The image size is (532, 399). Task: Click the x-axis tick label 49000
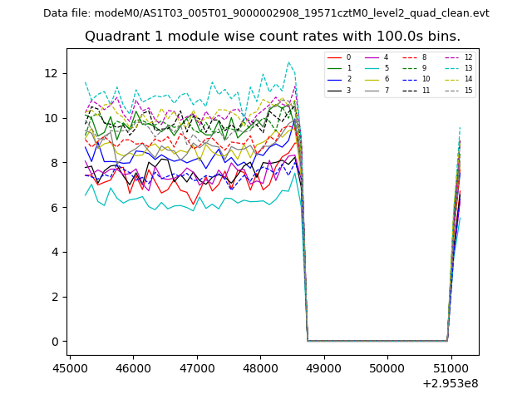coord(323,367)
